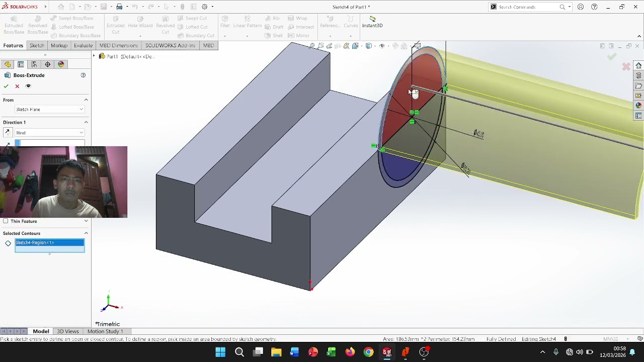Open the DisplayManager color-ball tab
644x362 pixels.
pos(61,64)
